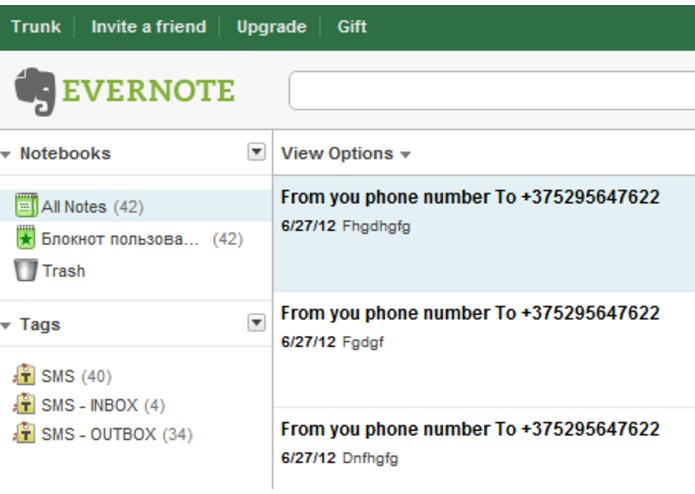695x494 pixels.
Task: Click Invite a friend in top bar
Action: pyautogui.click(x=149, y=27)
